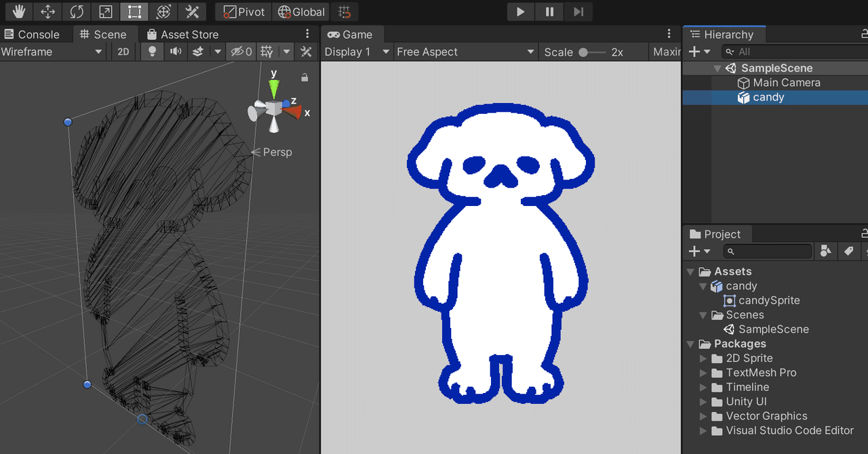Open Project create plus menu
The image size is (868, 454).
699,251
